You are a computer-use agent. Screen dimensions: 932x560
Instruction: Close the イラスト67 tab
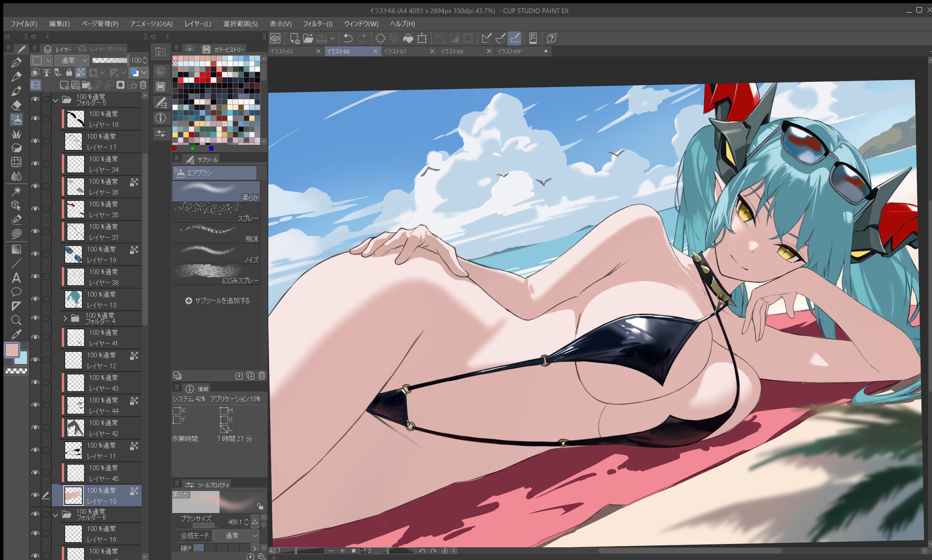[x=432, y=51]
